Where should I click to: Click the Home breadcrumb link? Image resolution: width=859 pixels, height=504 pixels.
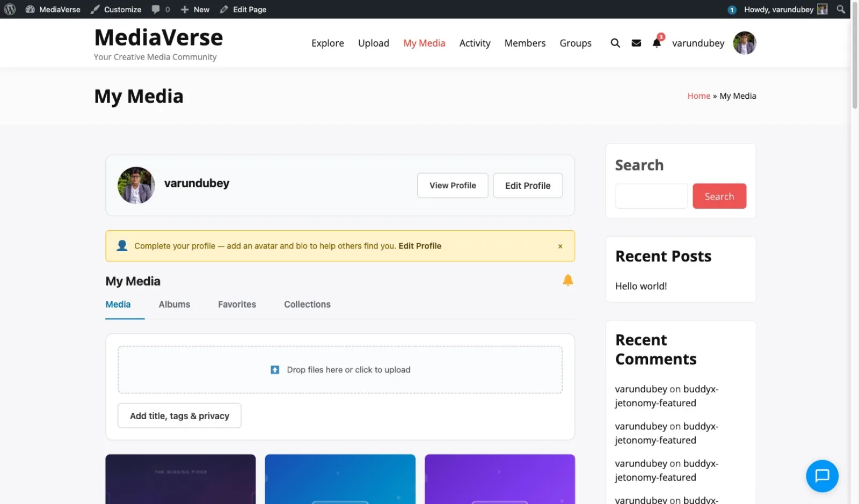click(x=698, y=96)
